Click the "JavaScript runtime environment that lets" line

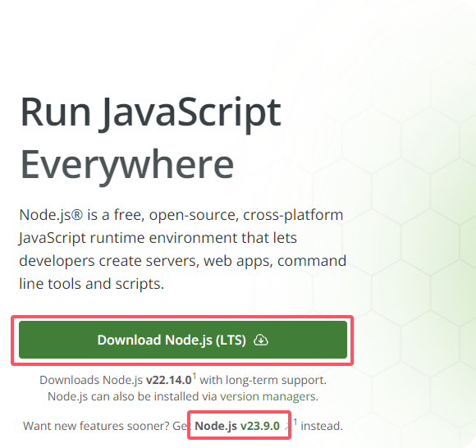[158, 238]
